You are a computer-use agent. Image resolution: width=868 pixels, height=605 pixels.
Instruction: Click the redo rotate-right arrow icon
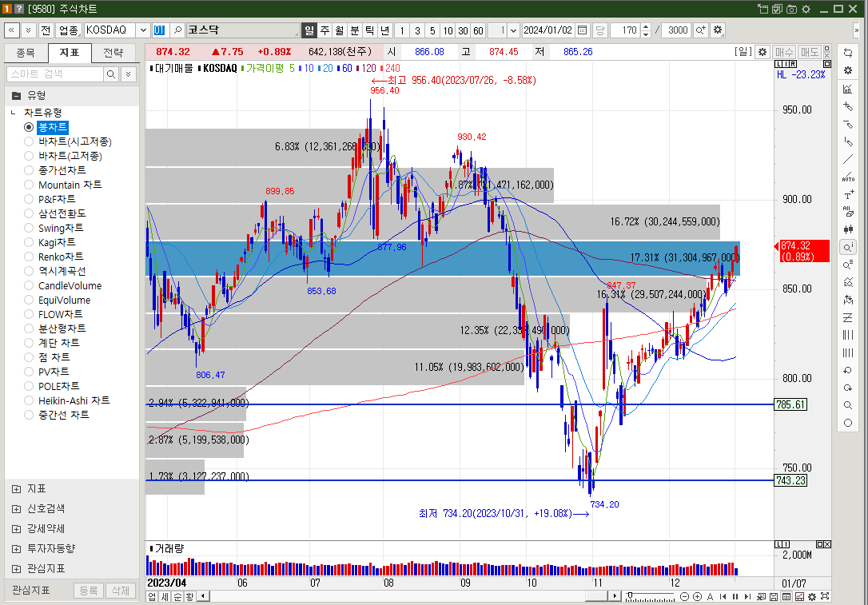coord(847,388)
